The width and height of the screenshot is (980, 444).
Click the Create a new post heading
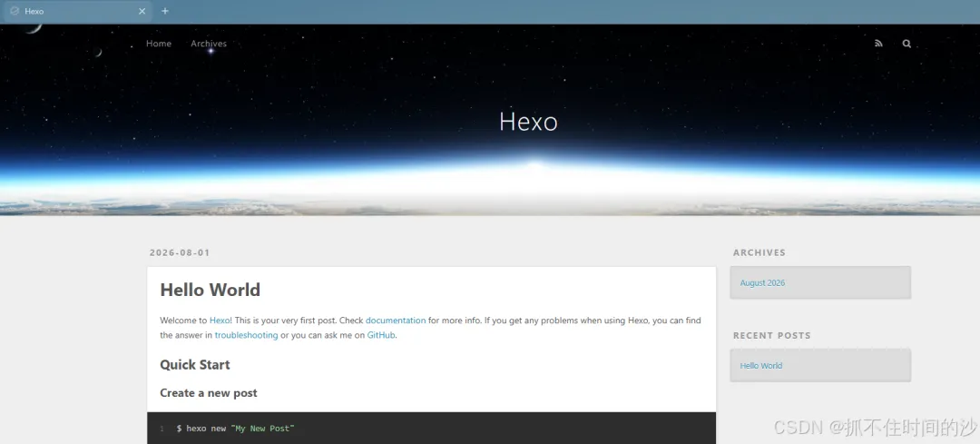point(209,393)
